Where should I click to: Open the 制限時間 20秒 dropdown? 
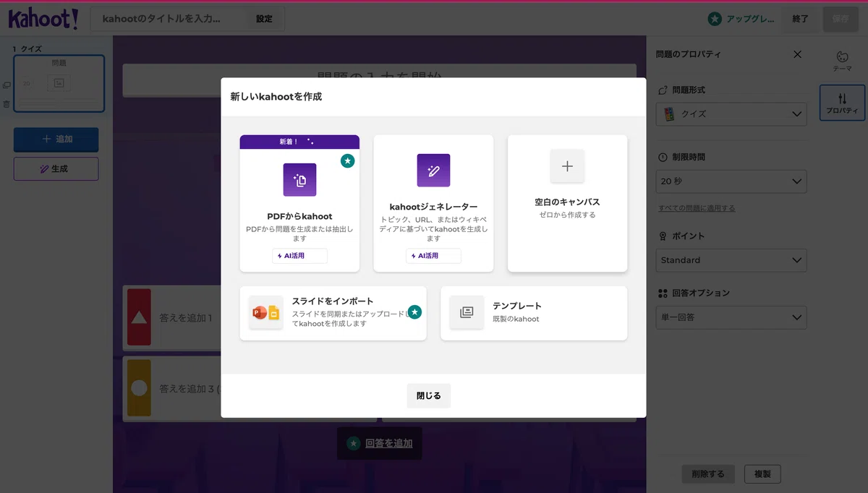tap(731, 181)
